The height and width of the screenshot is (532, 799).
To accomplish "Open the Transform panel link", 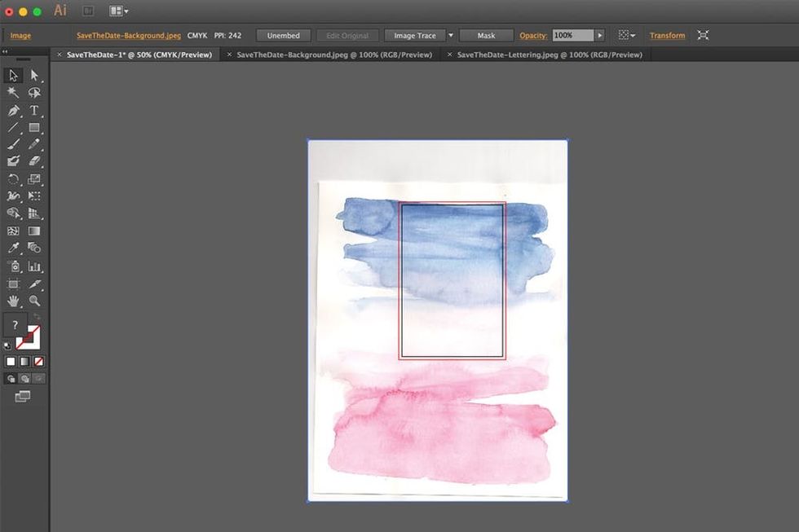I will pyautogui.click(x=667, y=36).
